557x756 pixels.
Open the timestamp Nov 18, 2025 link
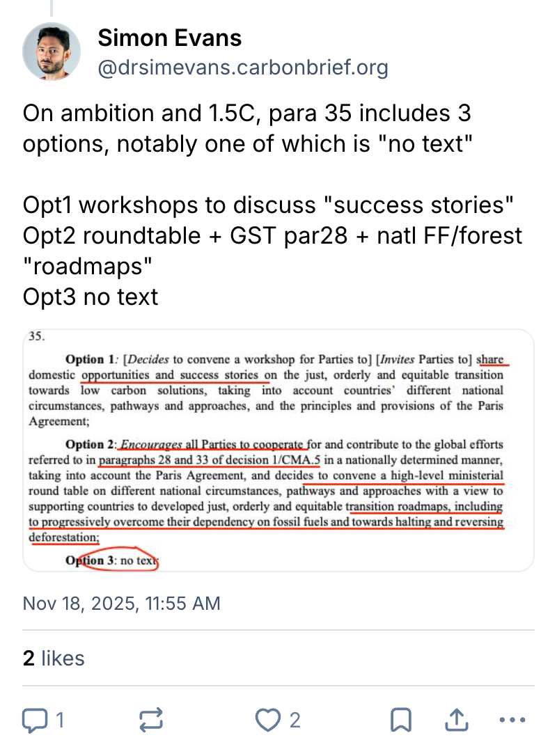click(x=121, y=603)
